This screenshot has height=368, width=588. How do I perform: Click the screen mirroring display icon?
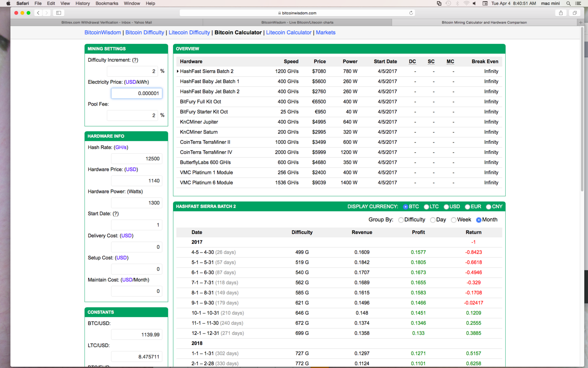(439, 3)
